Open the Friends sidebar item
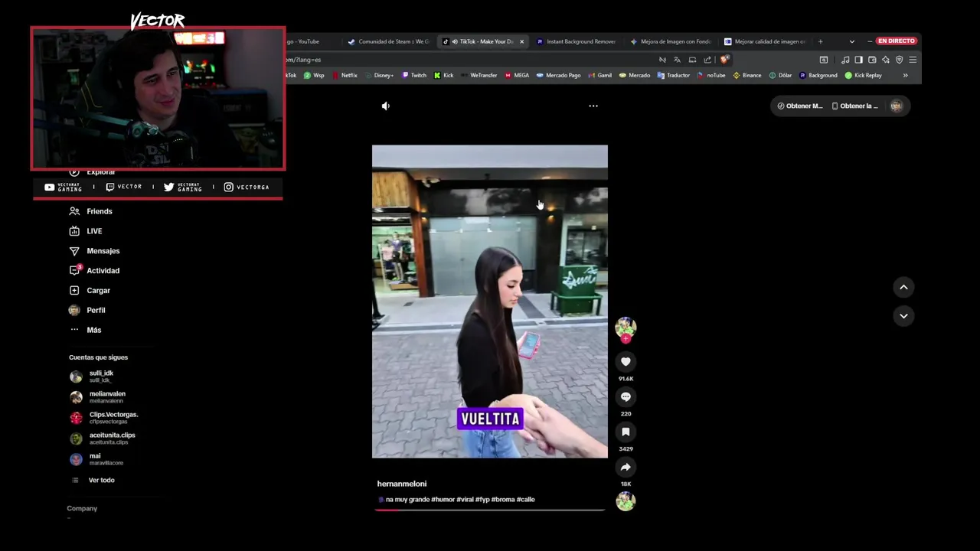980x551 pixels. pos(91,211)
